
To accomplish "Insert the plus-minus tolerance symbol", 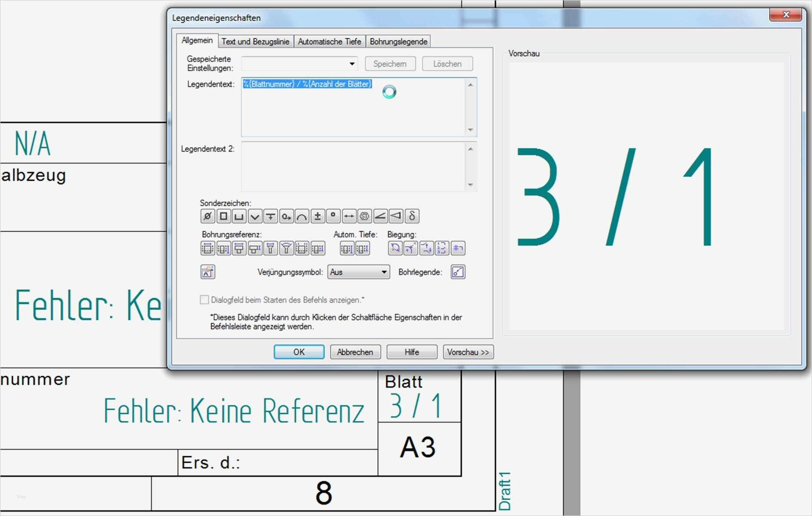I will click(x=317, y=216).
